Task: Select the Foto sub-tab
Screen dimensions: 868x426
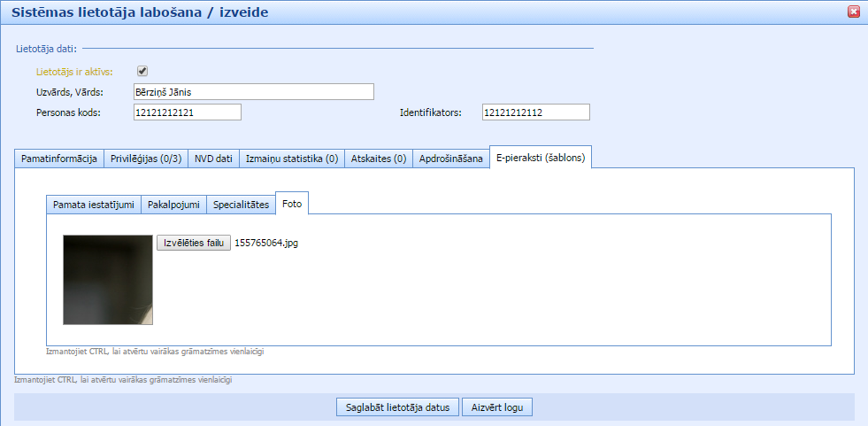Action: click(292, 204)
